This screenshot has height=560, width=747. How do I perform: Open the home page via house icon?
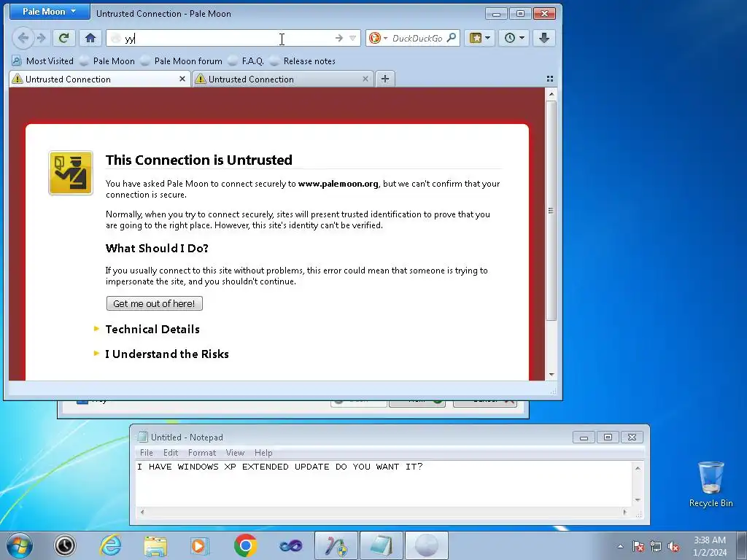coord(90,38)
